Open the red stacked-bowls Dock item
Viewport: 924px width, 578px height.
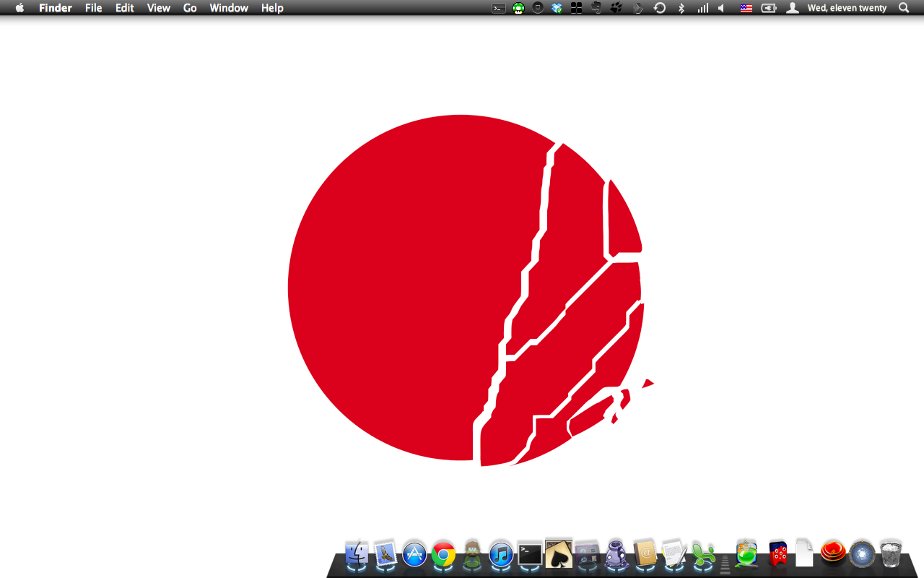[x=833, y=553]
